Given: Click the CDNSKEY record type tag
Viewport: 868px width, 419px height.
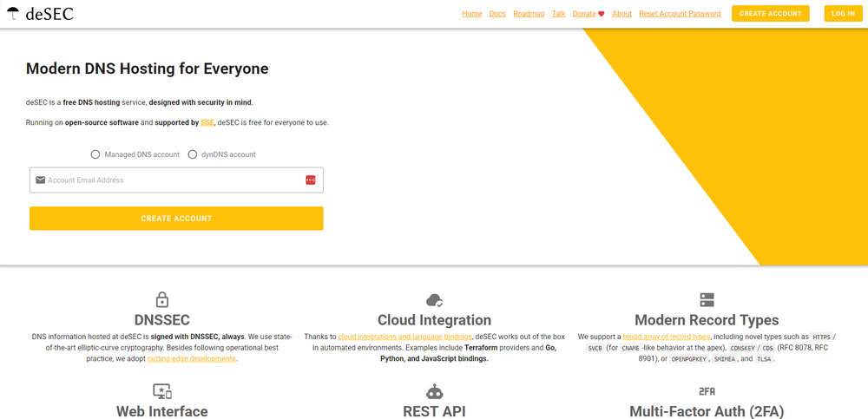Looking at the screenshot, I should pyautogui.click(x=742, y=348).
